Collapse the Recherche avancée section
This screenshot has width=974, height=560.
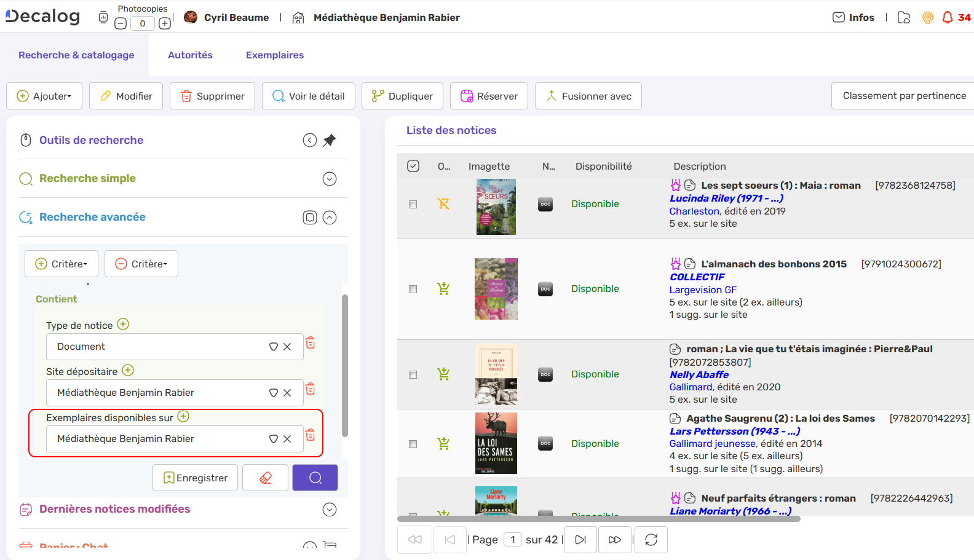click(330, 218)
